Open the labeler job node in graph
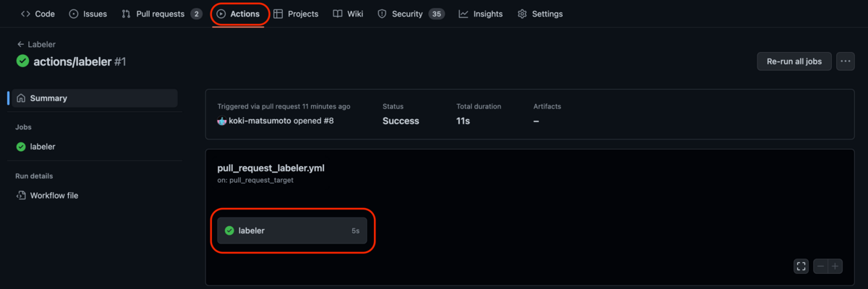Screen dimensions: 868x289 [x=292, y=230]
